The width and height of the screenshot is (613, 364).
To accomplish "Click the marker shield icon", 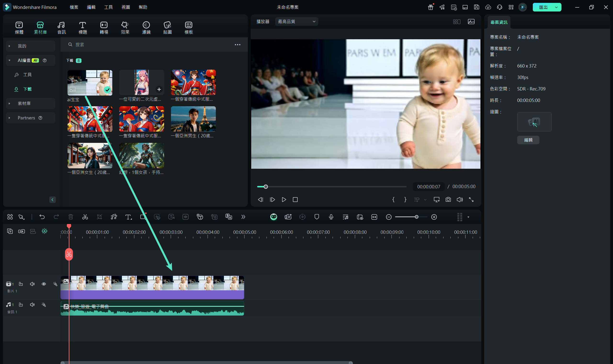I will (317, 217).
